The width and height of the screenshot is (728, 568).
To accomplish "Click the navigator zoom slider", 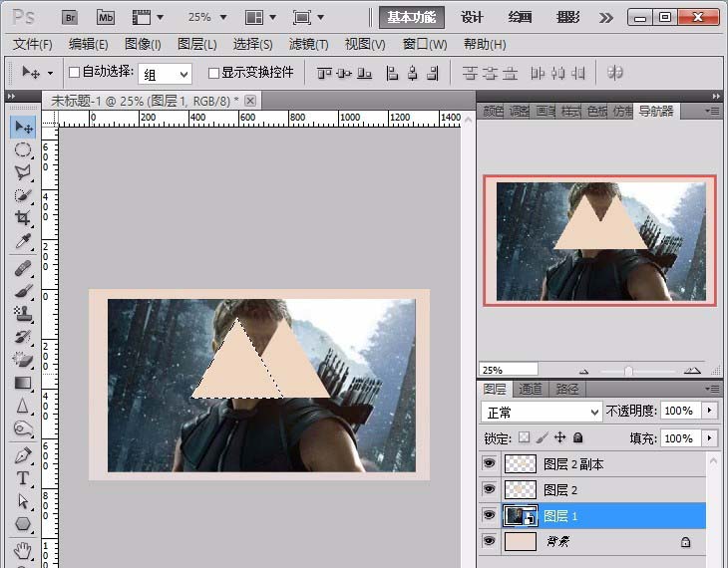I will [x=628, y=370].
